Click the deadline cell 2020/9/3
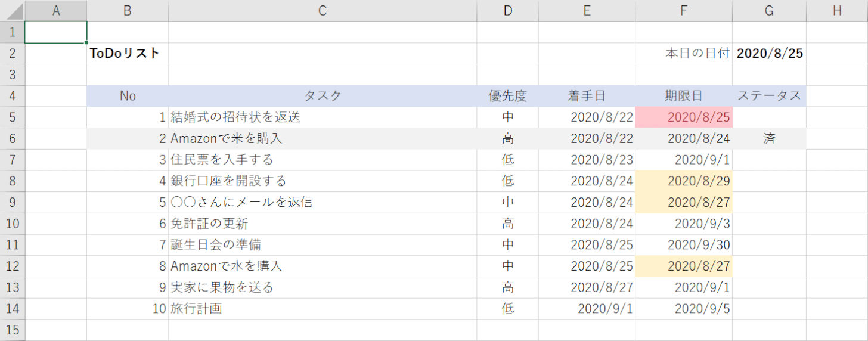Screen dimensions: 868x341 [684, 224]
